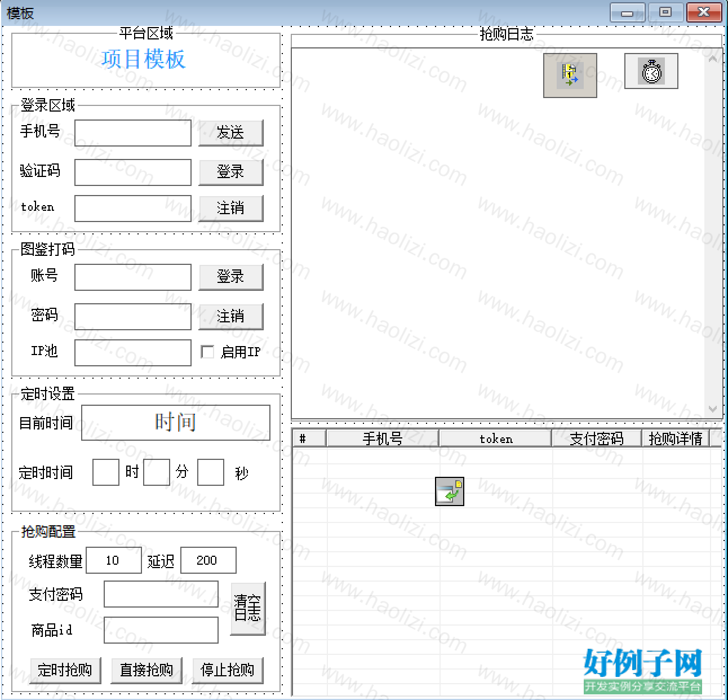This screenshot has width=728, height=700.
Task: Click the # column header
Action: [x=309, y=438]
